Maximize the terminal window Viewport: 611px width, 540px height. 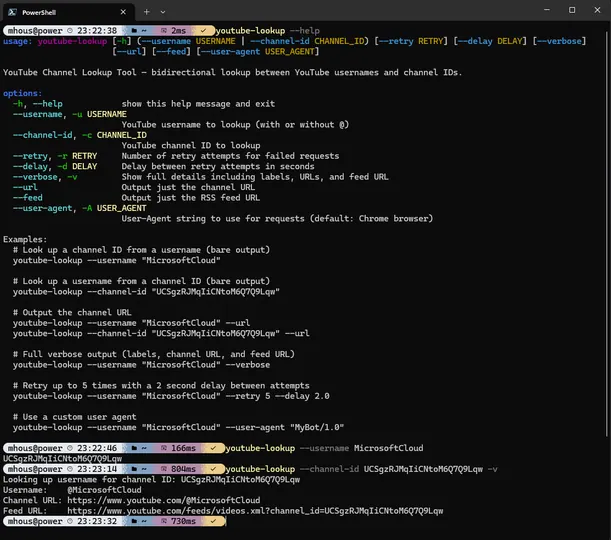pyautogui.click(x=571, y=10)
